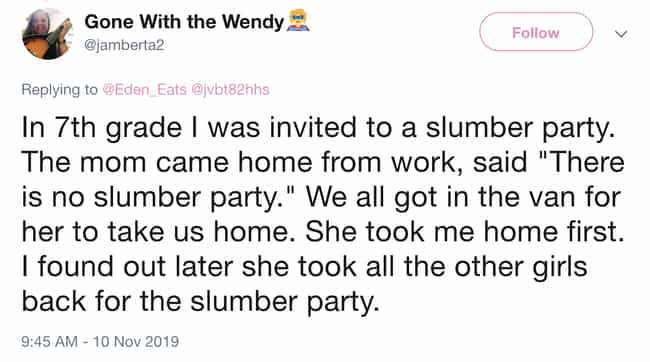Open the @jamberta2 handle link
This screenshot has width=650, height=362.
pos(124,45)
